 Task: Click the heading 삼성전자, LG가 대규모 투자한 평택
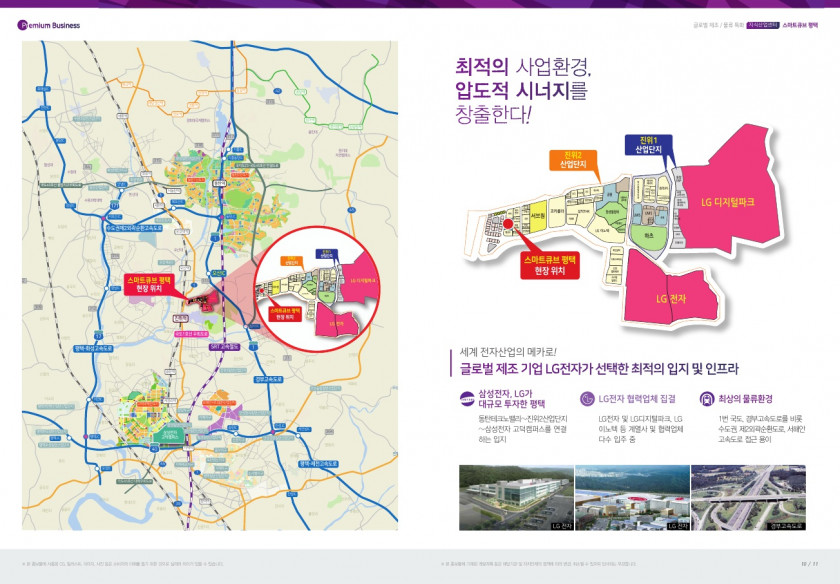tap(512, 399)
